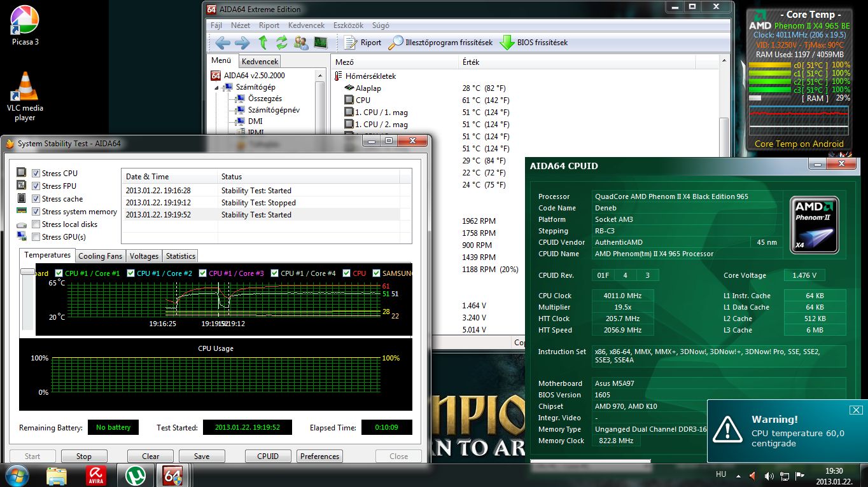Click the Avira taskbar icon
The height and width of the screenshot is (487, 868).
[x=97, y=475]
